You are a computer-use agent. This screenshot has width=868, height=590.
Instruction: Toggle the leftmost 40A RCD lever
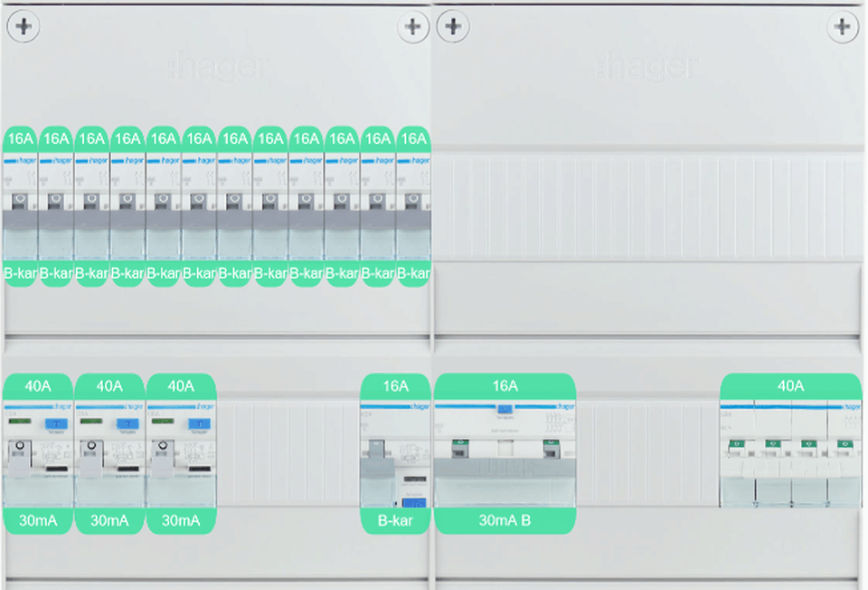pyautogui.click(x=19, y=457)
